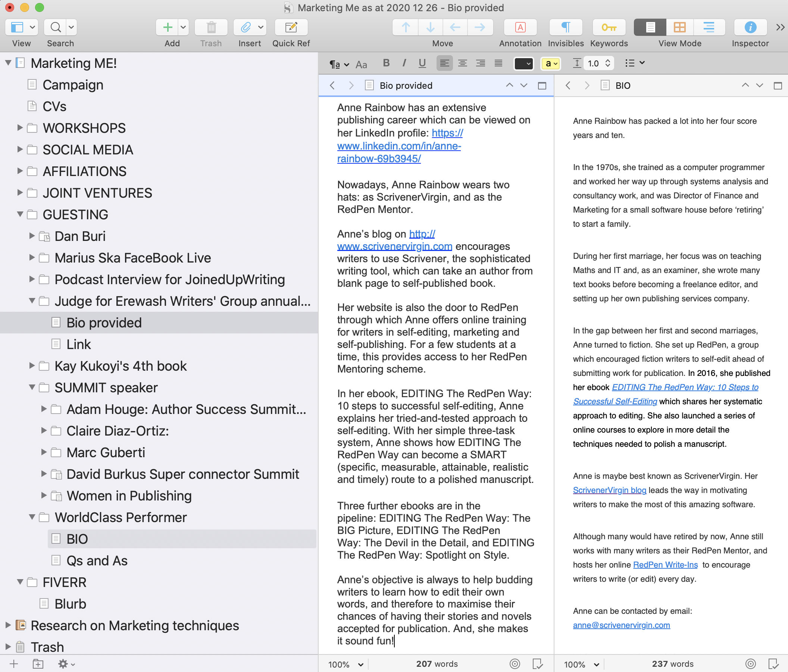Align text right
The image size is (788, 672).
click(480, 63)
